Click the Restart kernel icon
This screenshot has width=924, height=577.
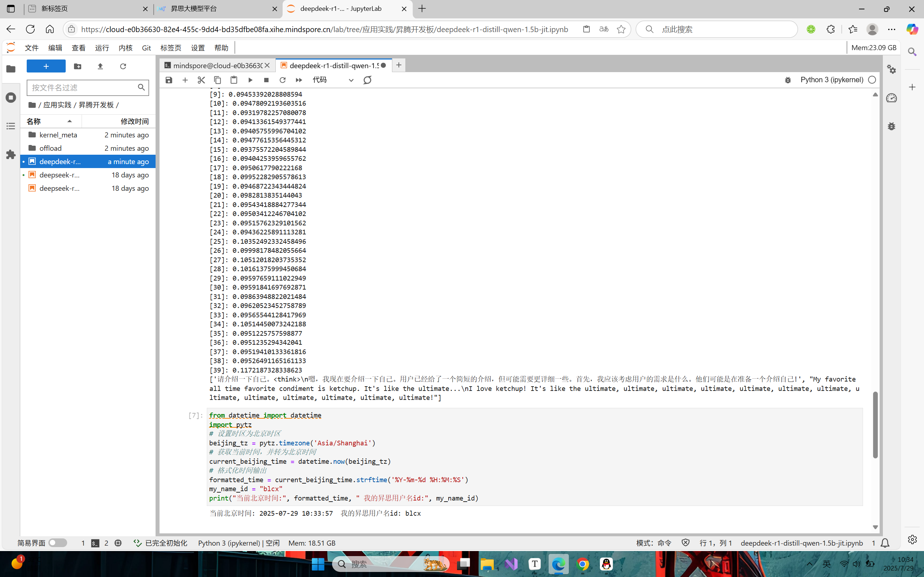pyautogui.click(x=283, y=80)
